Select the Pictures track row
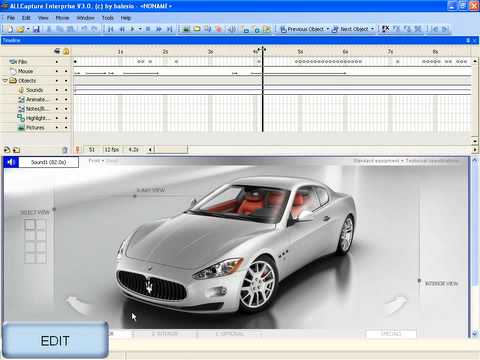The height and width of the screenshot is (360, 480). (x=36, y=127)
